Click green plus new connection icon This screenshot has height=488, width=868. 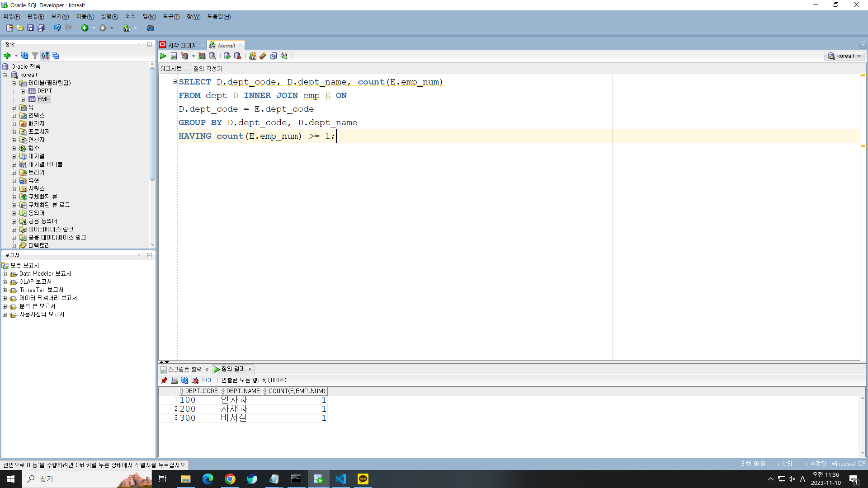tap(7, 56)
